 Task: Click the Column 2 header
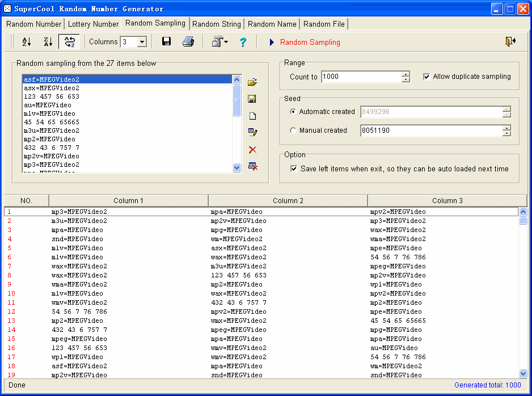coord(288,200)
